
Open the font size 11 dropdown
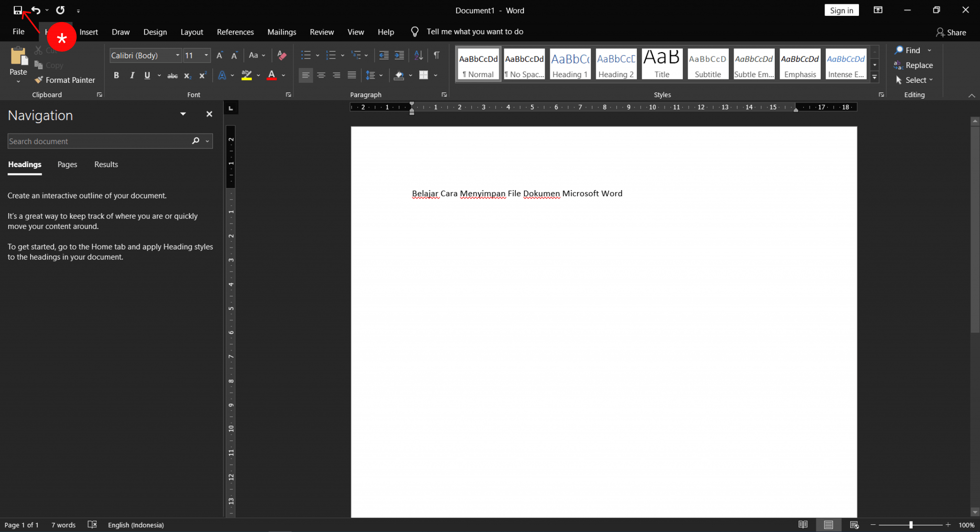click(x=206, y=56)
